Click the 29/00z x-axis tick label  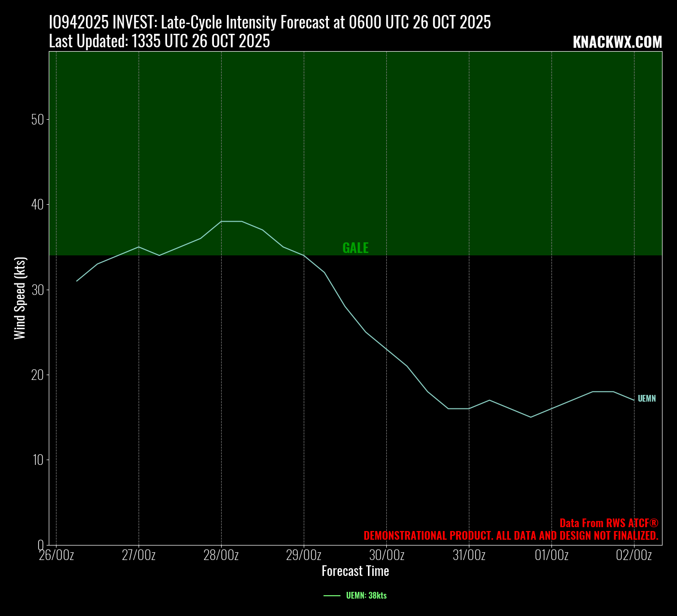click(304, 555)
